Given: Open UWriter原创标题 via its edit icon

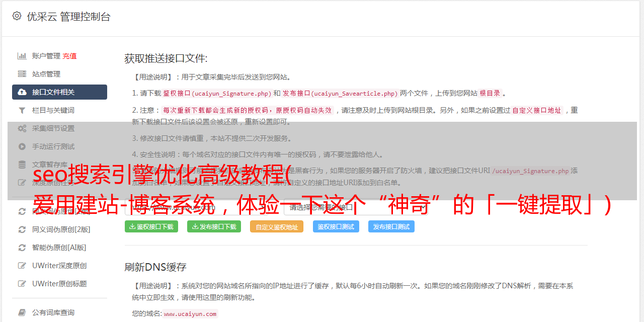Looking at the screenshot, I should (x=22, y=284).
